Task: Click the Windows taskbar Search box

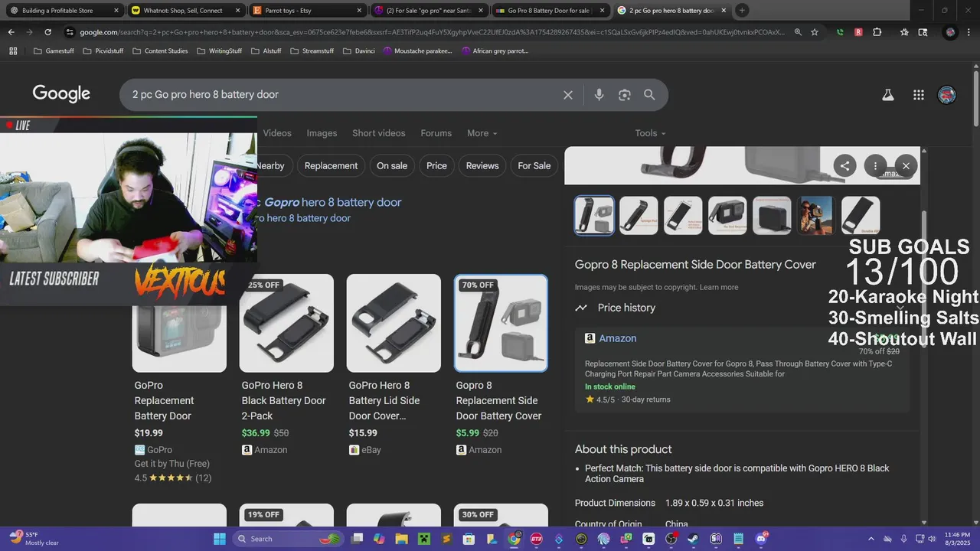Action: (x=288, y=539)
